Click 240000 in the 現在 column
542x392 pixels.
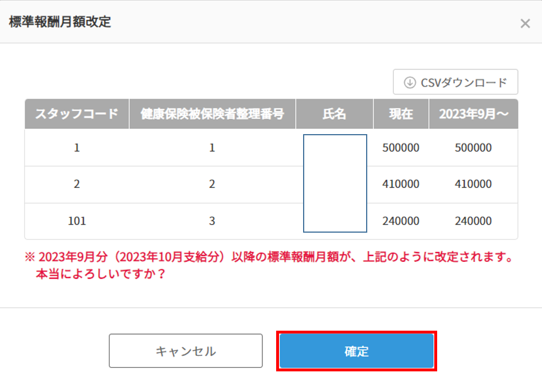[400, 221]
